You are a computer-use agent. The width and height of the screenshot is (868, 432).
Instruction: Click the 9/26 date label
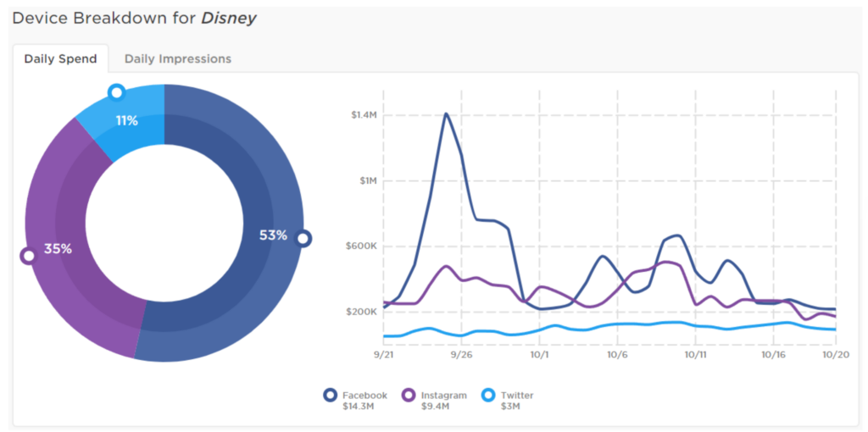tap(460, 355)
